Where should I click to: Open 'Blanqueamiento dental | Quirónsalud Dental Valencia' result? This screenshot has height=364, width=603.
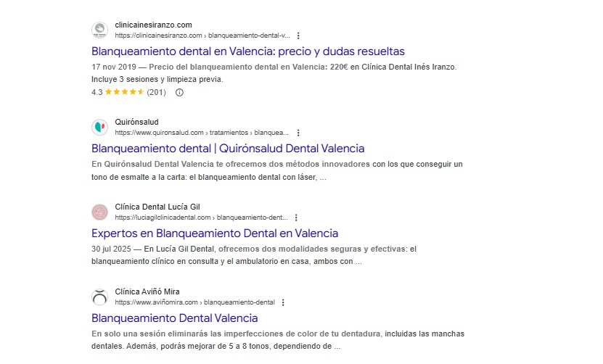[228, 149]
